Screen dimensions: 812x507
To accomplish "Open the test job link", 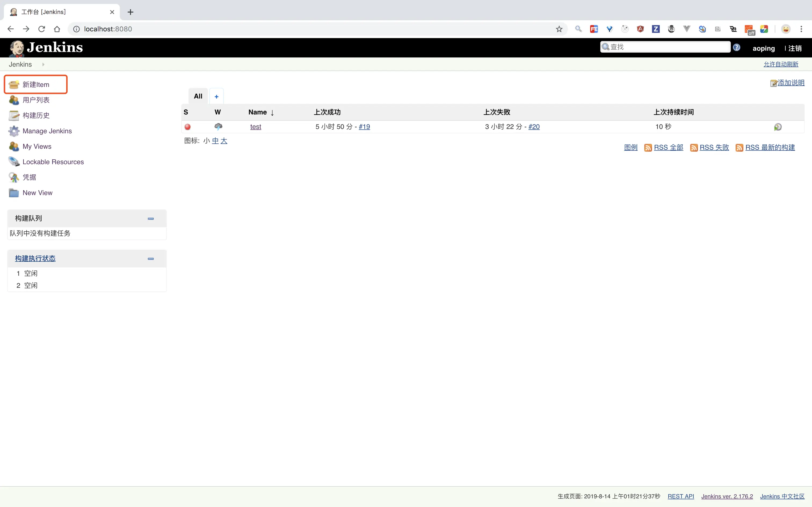I will 255,127.
